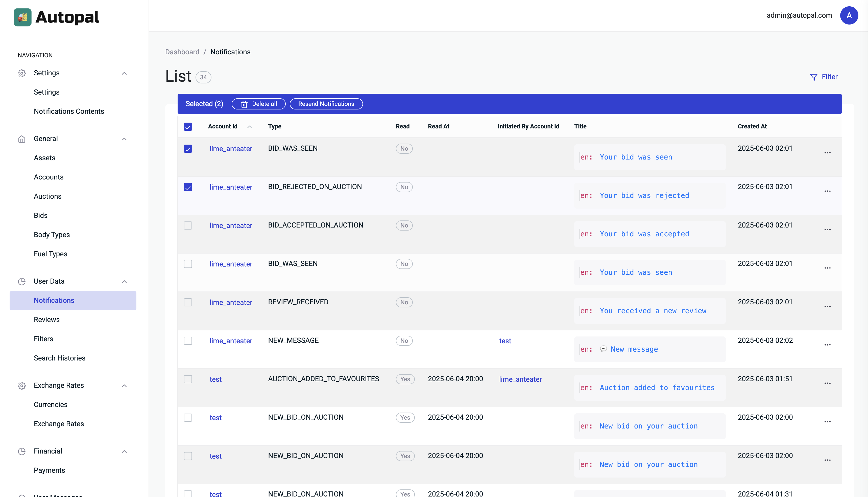
Task: Open Fuel Types in the sidebar
Action: 51,254
